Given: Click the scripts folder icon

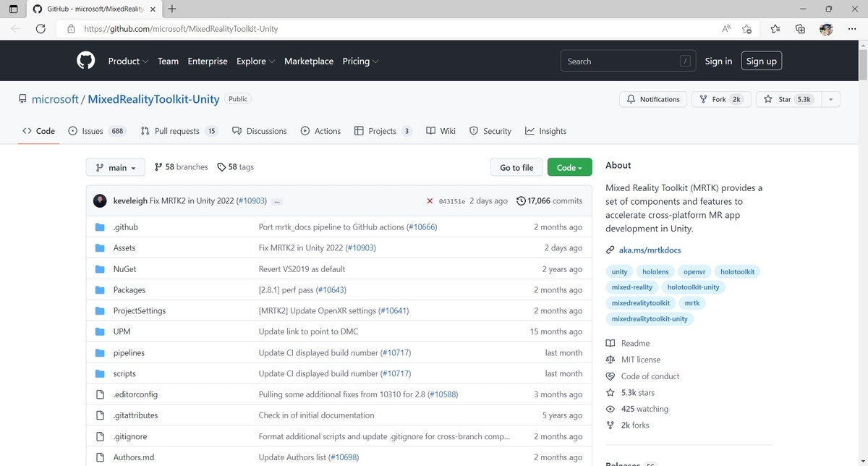Looking at the screenshot, I should pyautogui.click(x=101, y=373).
